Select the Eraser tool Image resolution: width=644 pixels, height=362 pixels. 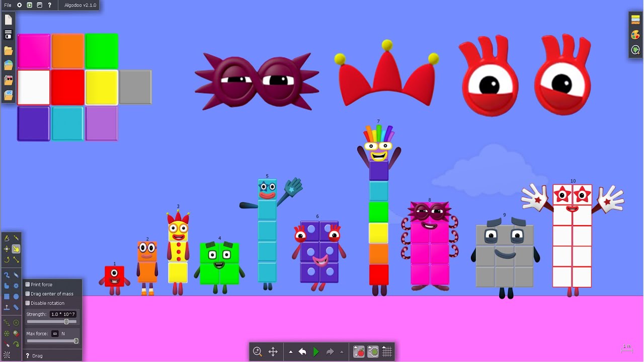16,275
